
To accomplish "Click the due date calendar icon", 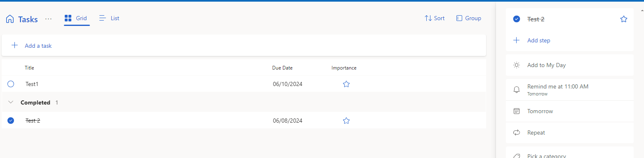I will tap(517, 111).
